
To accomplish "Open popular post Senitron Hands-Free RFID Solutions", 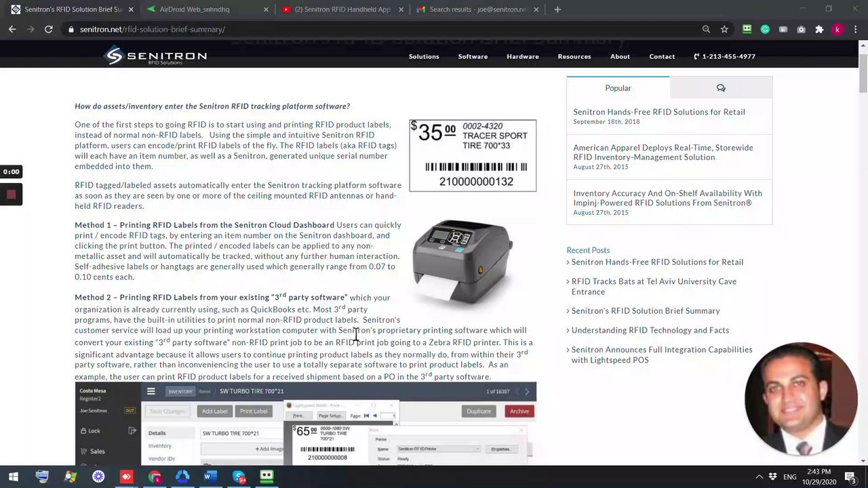I will (x=659, y=112).
